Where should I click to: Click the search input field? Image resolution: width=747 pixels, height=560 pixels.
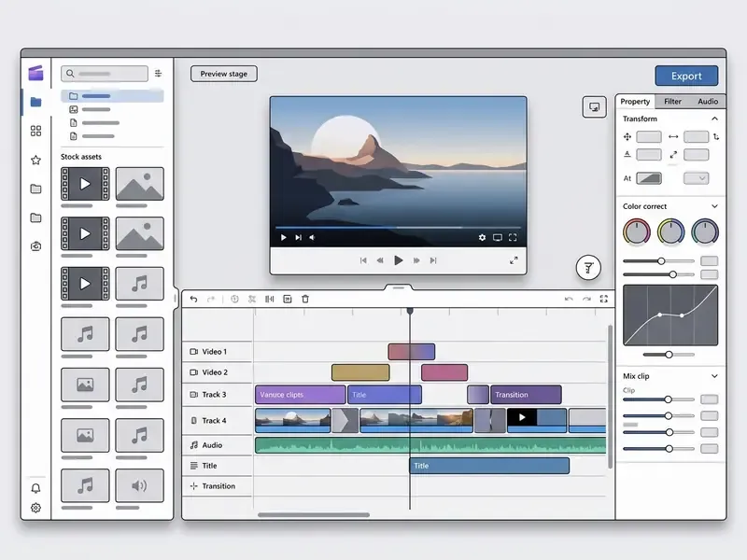pos(105,74)
